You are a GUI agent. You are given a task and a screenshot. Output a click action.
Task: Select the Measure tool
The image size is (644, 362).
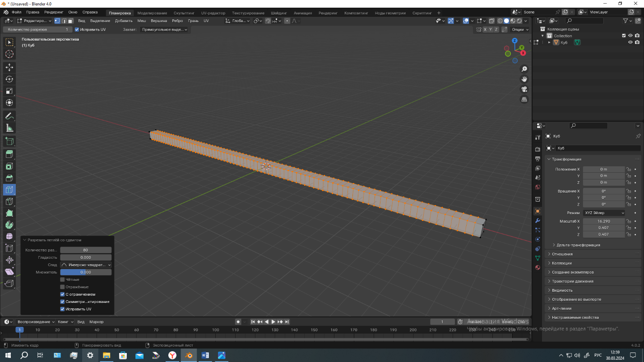(9, 128)
